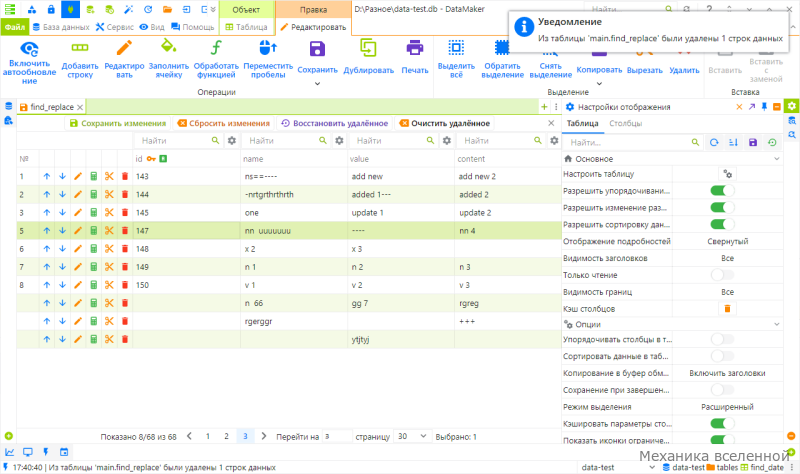Open the Файл menu
Image resolution: width=800 pixels, height=474 pixels.
coord(15,27)
